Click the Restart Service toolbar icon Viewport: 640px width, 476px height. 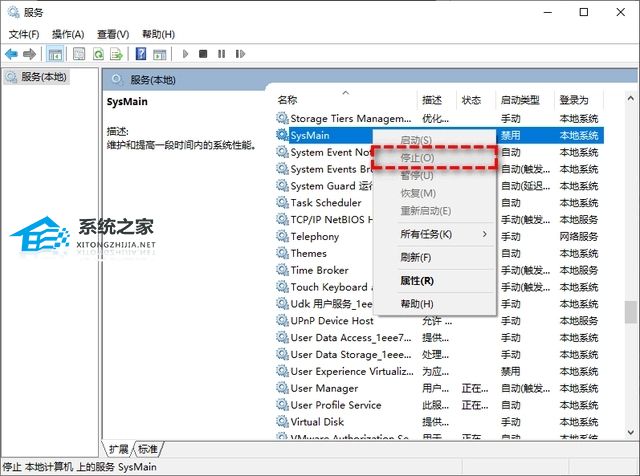(x=240, y=54)
